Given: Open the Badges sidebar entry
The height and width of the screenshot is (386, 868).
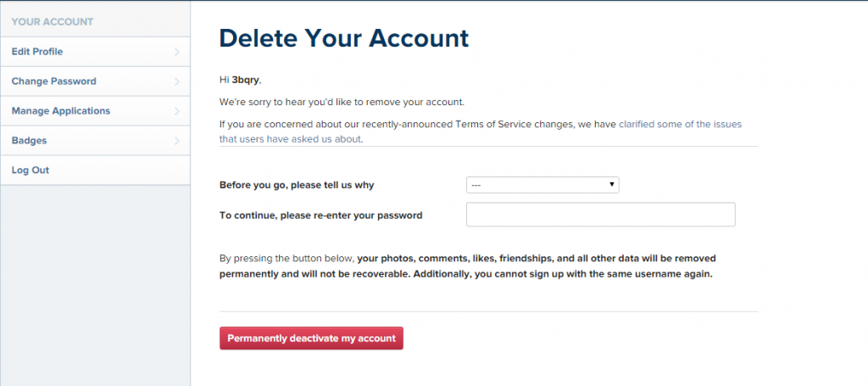Looking at the screenshot, I should click(x=29, y=141).
